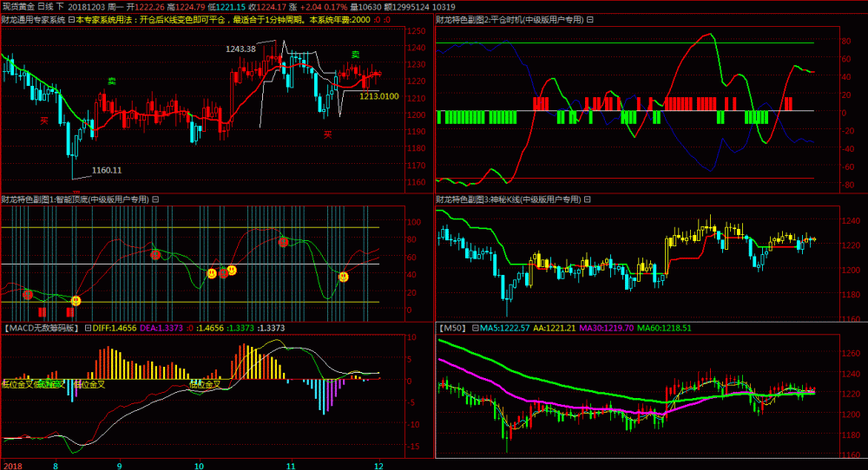Click the +2.04 change value

311,7
